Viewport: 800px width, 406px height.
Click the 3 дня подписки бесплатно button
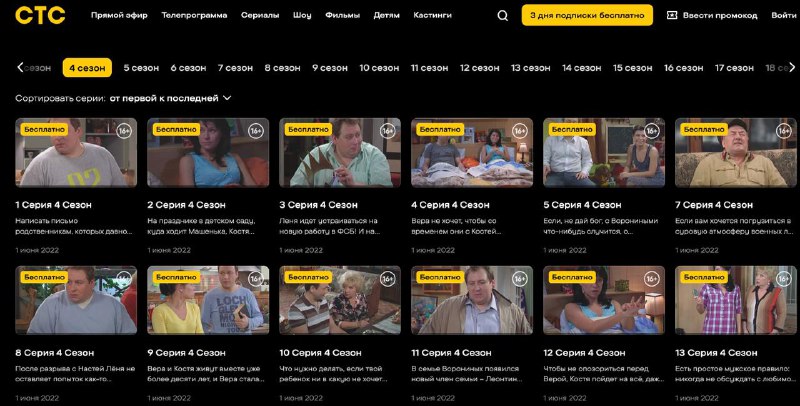click(587, 15)
